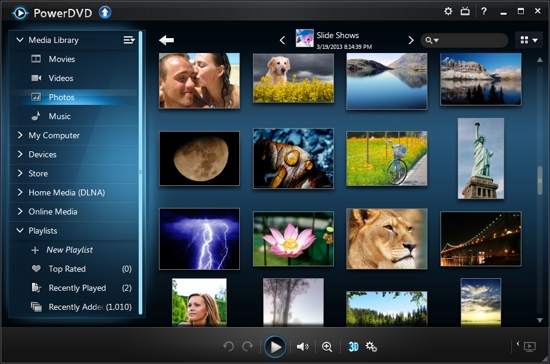Toggle 3D mode
The height and width of the screenshot is (364, 550).
(x=353, y=347)
